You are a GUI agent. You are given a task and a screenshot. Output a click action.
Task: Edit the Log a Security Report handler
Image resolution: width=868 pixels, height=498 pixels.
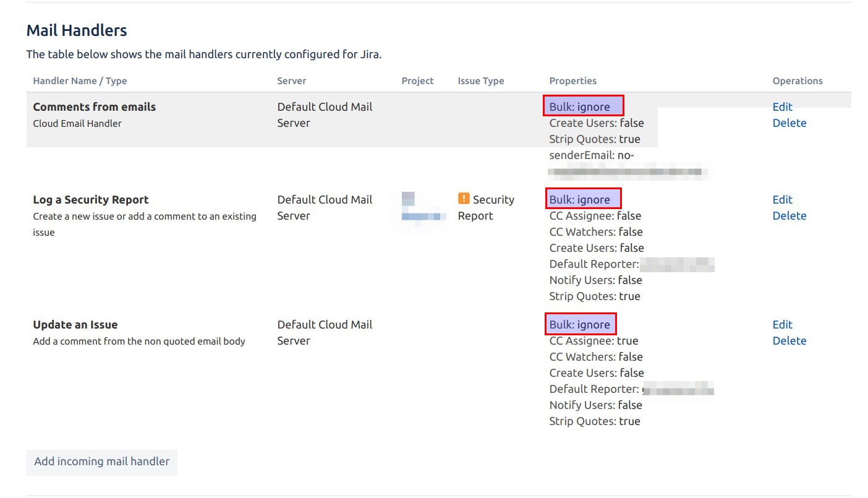[x=782, y=200]
